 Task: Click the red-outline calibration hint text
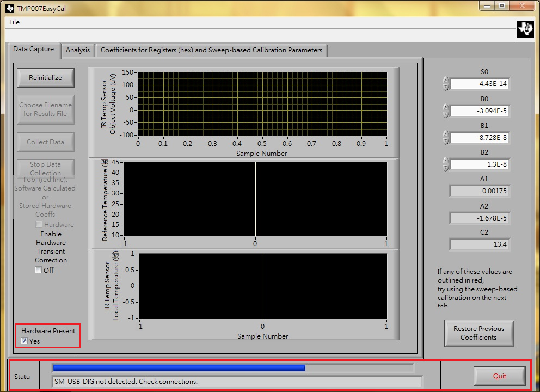(477, 289)
